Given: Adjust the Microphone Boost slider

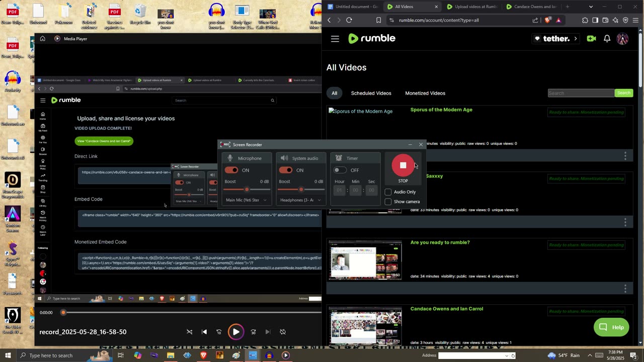Looking at the screenshot, I should click(x=247, y=190).
